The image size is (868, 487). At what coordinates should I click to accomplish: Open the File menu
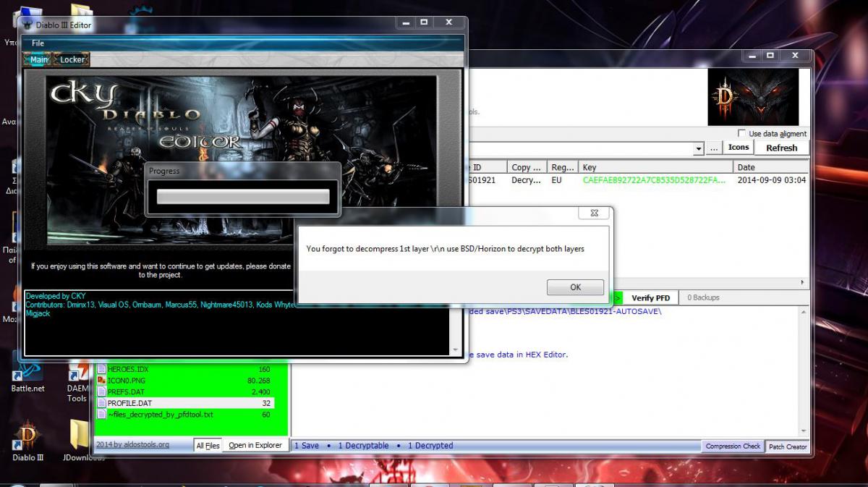coord(38,43)
